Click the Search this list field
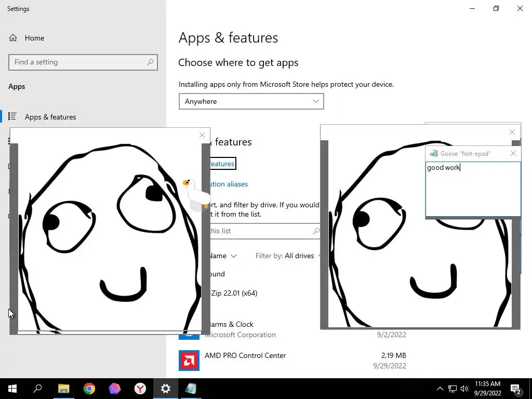 point(264,231)
